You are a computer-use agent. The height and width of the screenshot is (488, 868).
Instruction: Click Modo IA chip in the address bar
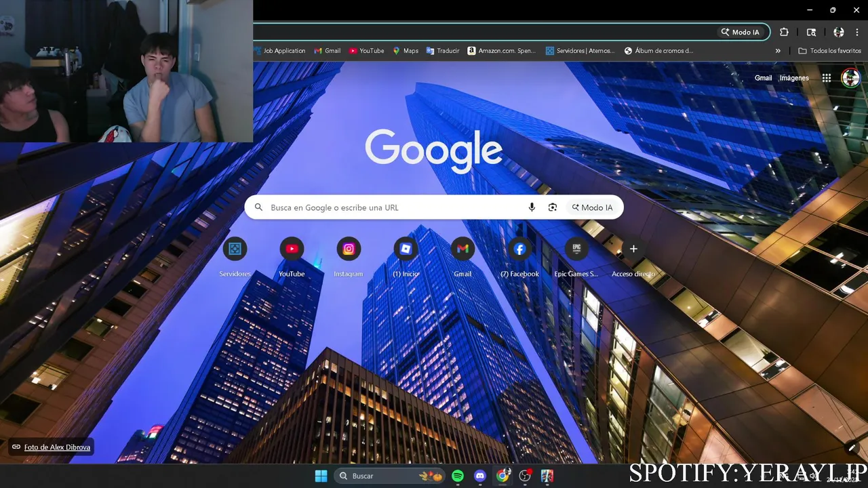pyautogui.click(x=740, y=32)
